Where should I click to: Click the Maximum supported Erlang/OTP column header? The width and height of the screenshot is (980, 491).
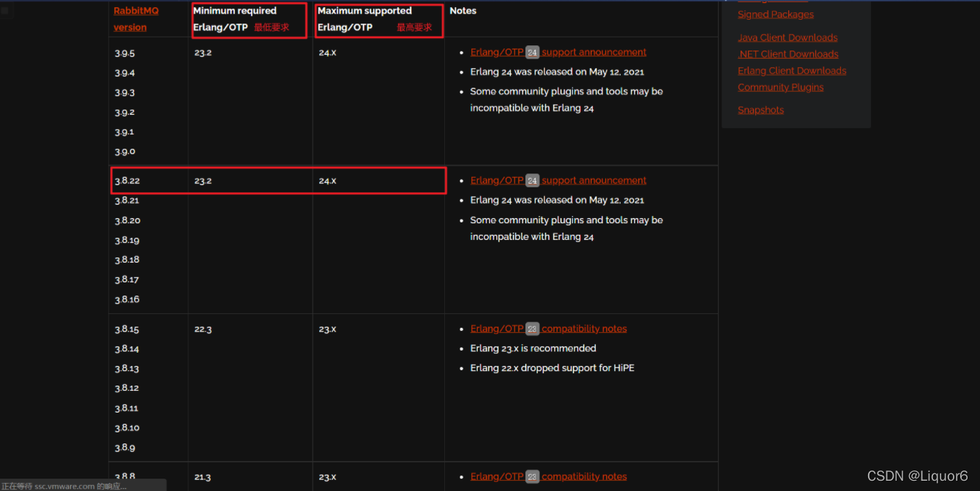click(364, 19)
